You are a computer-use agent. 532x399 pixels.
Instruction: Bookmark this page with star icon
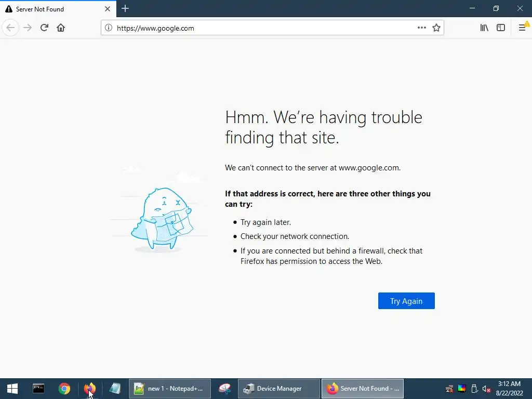tap(436, 28)
